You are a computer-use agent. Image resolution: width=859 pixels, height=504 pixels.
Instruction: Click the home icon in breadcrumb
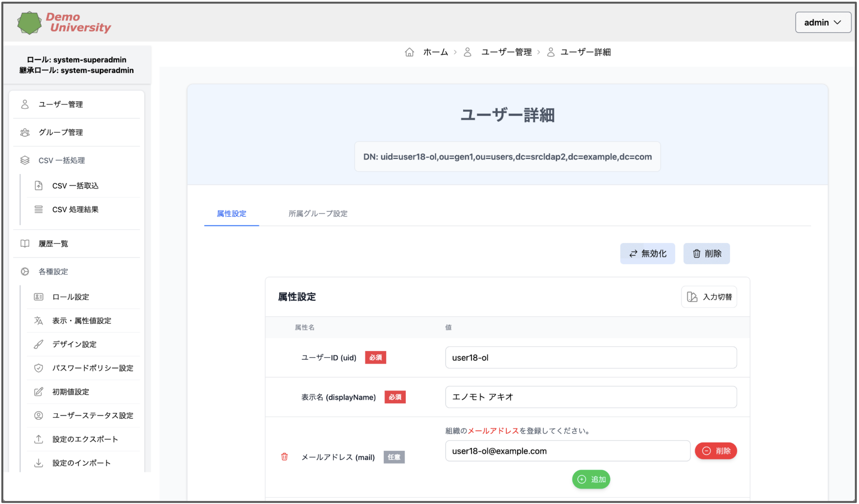(x=409, y=52)
